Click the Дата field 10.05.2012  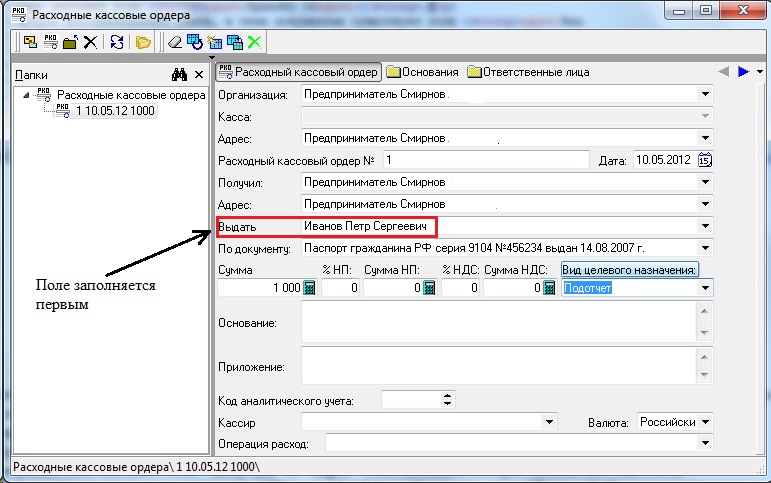point(665,160)
